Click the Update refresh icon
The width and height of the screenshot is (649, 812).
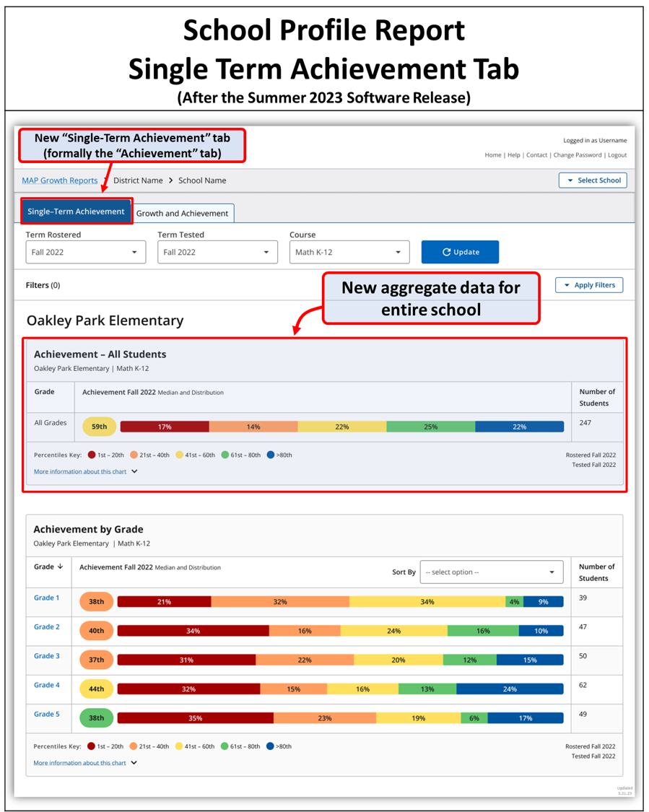(446, 252)
